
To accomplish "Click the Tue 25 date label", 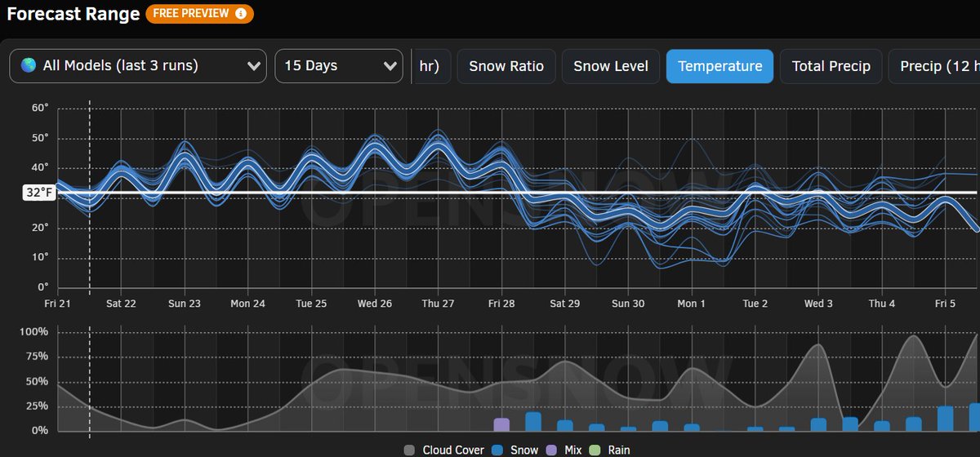I will 311,304.
